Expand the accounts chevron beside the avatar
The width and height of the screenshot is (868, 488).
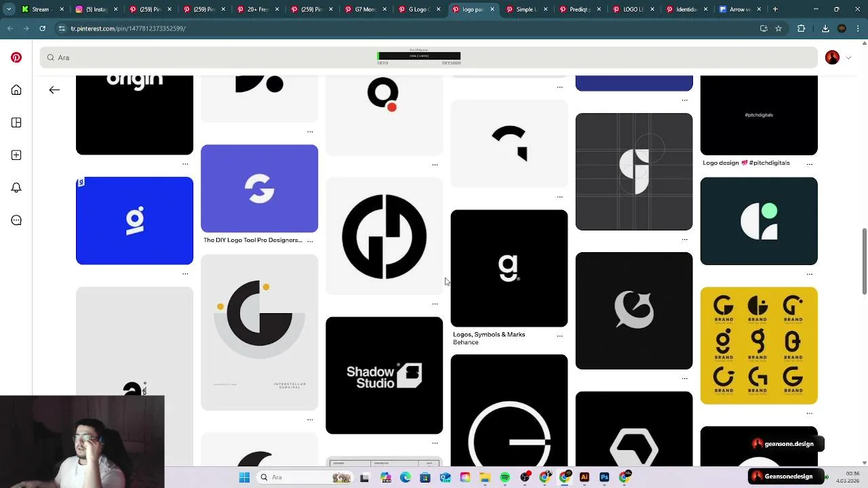coord(848,58)
